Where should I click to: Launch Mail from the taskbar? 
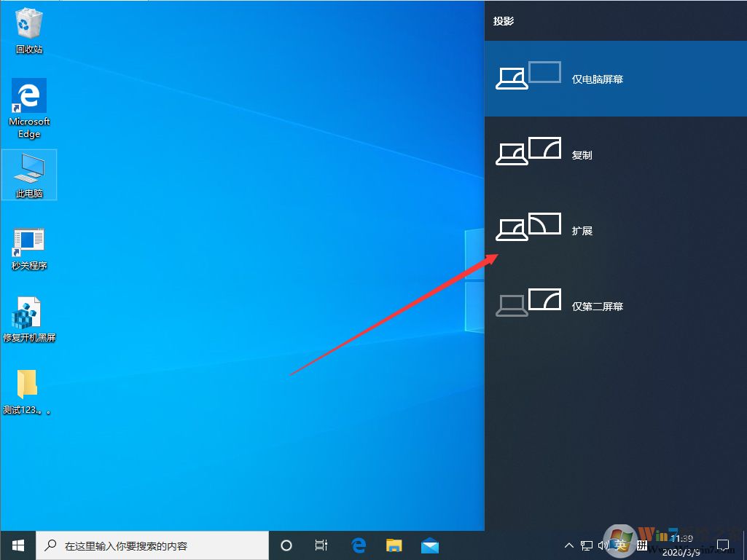pos(430,545)
